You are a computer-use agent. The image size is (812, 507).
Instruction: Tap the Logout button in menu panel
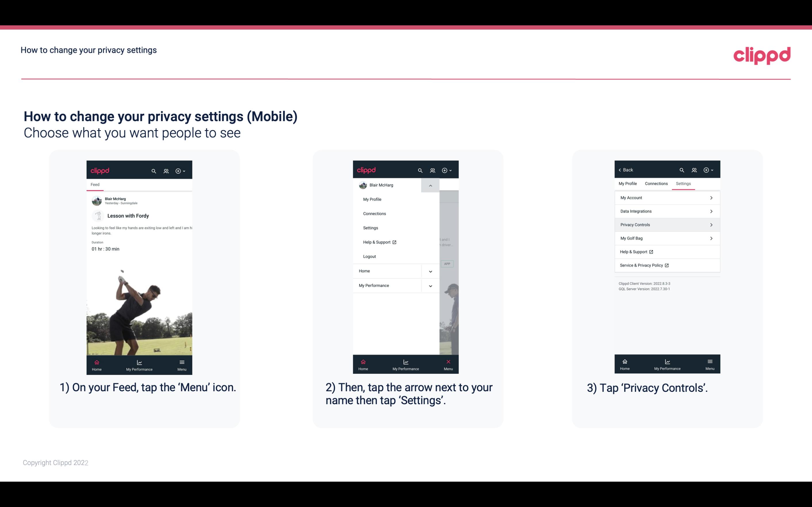tap(369, 256)
